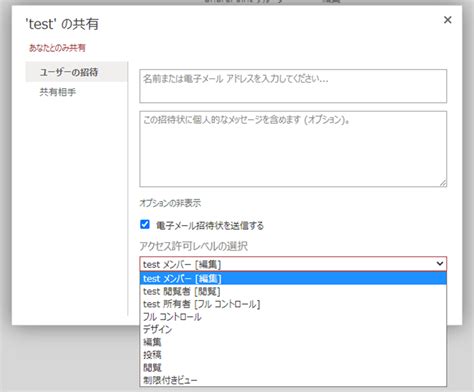Select standalone フル コントロール option
This screenshot has height=392, width=474.
pyautogui.click(x=293, y=317)
